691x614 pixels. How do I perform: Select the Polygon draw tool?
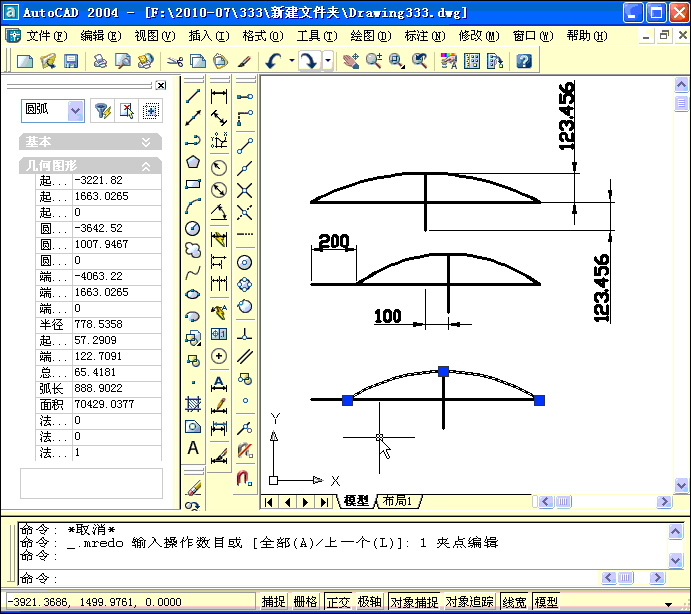click(x=193, y=162)
